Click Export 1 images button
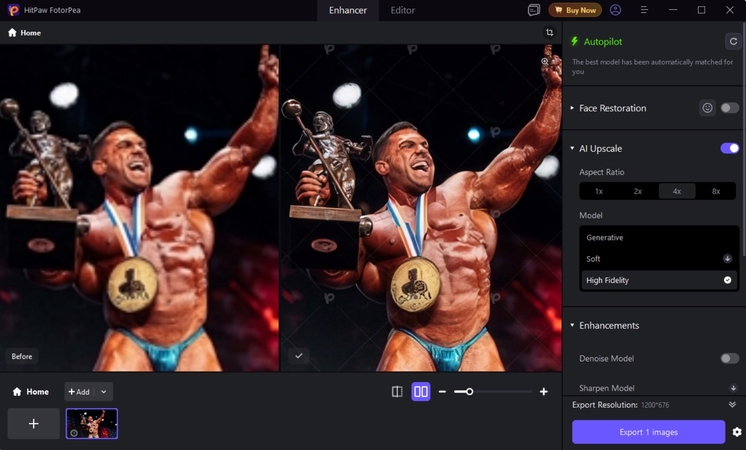This screenshot has height=450, width=746. coord(648,432)
